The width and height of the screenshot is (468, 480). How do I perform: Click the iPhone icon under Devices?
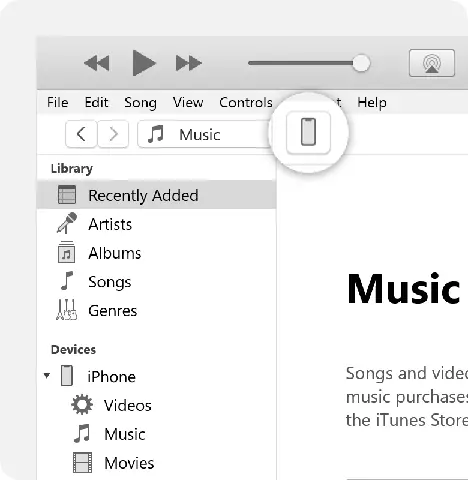67,375
